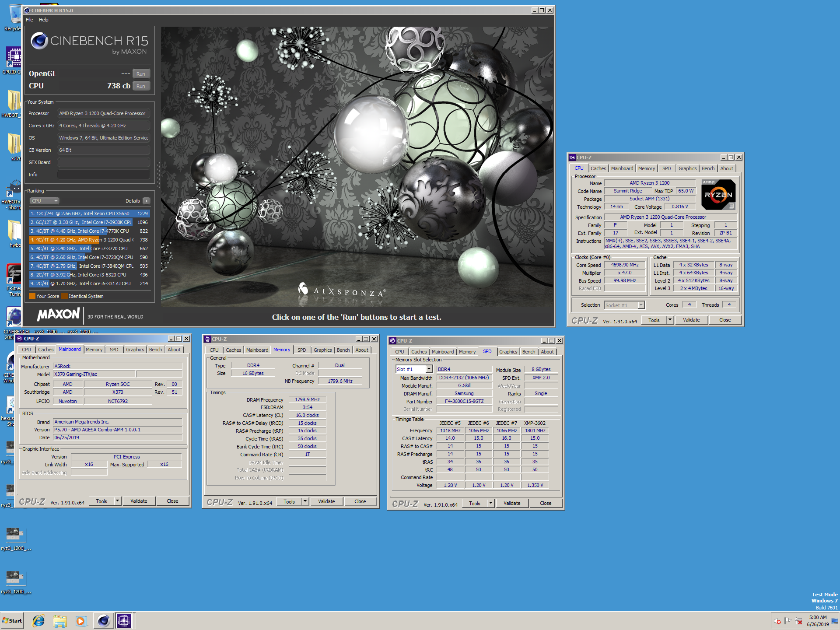Click the GFX Board field
The width and height of the screenshot is (840, 630).
[104, 162]
